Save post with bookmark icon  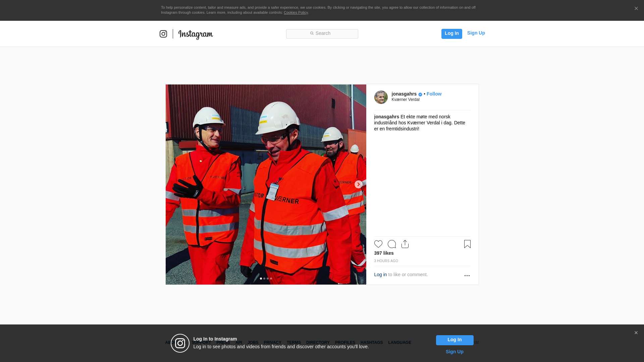467,244
